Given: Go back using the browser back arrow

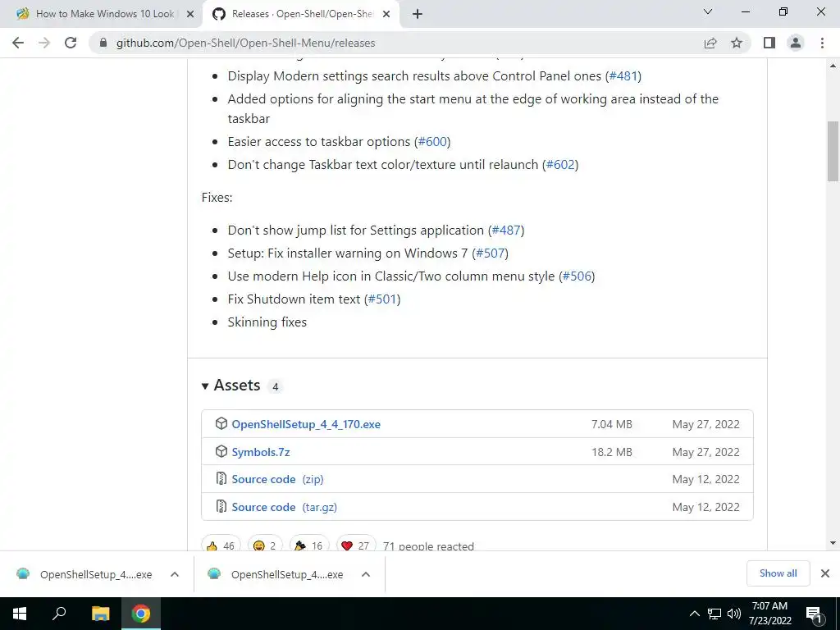Looking at the screenshot, I should 18,43.
